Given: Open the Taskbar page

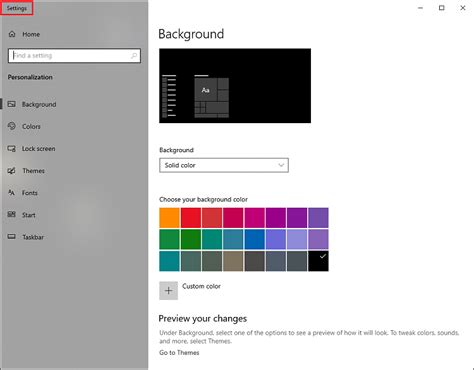Looking at the screenshot, I should [74, 237].
